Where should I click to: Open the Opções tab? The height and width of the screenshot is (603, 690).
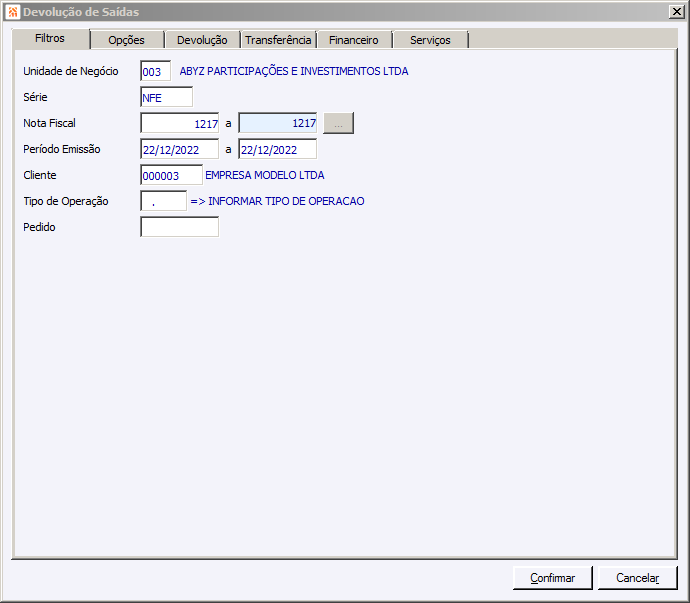tap(127, 40)
